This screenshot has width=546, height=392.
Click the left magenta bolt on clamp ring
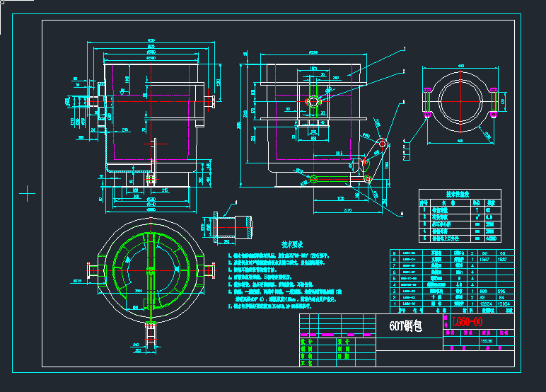[426, 101]
